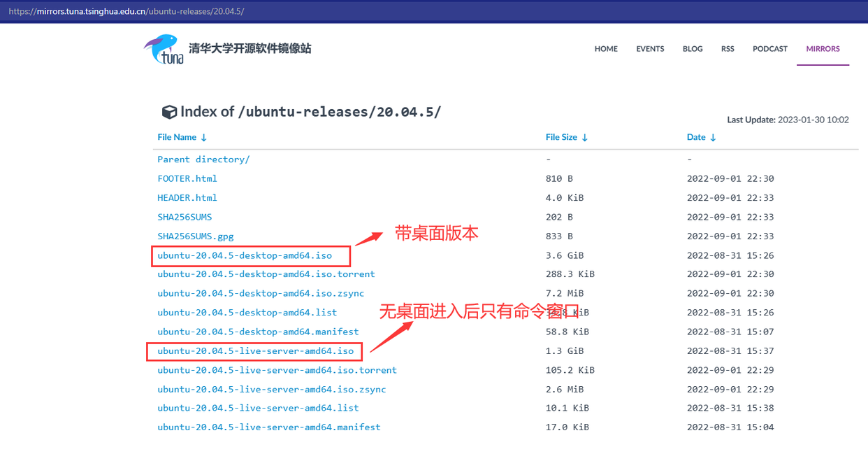Open the HOME menu item

click(x=606, y=49)
